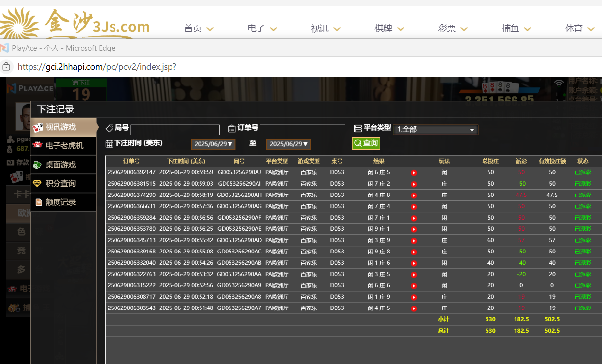The height and width of the screenshot is (364, 602).
Task: Expand the 电子 navigation menu
Action: tap(262, 28)
